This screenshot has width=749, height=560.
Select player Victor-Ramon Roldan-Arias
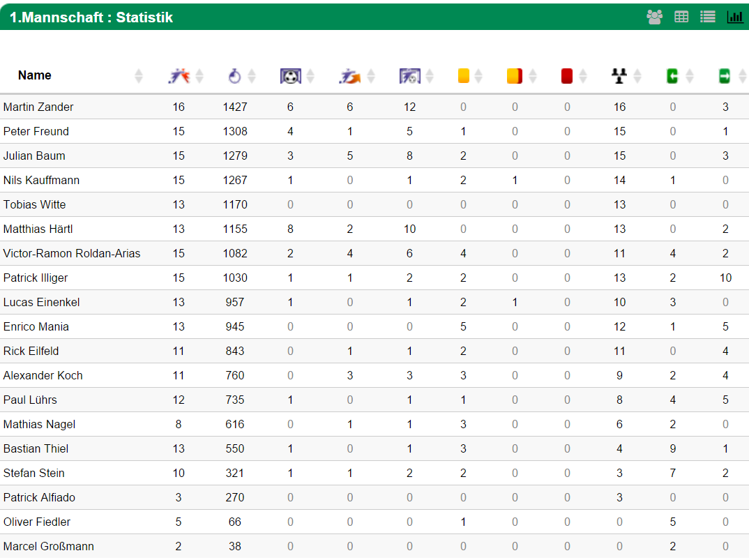72,254
